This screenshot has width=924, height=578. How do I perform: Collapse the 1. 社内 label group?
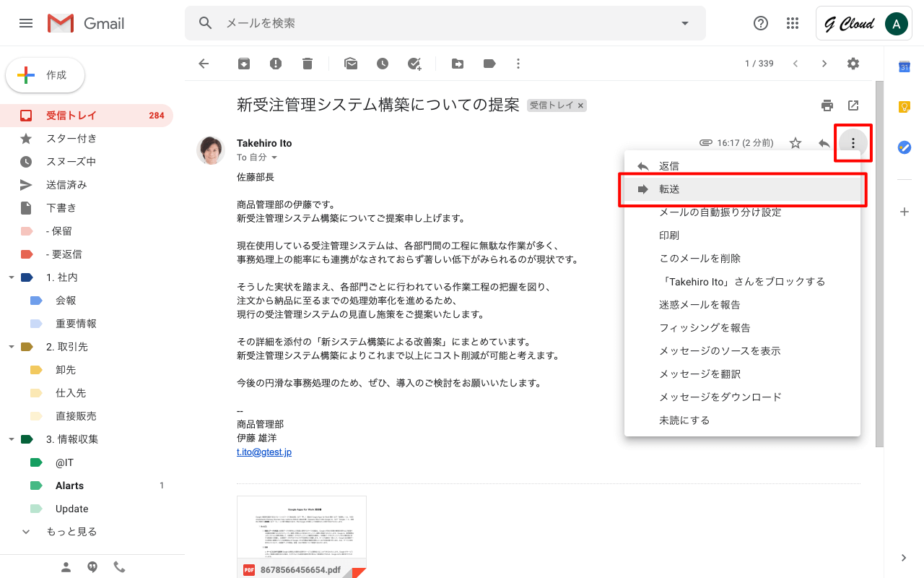pos(11,277)
